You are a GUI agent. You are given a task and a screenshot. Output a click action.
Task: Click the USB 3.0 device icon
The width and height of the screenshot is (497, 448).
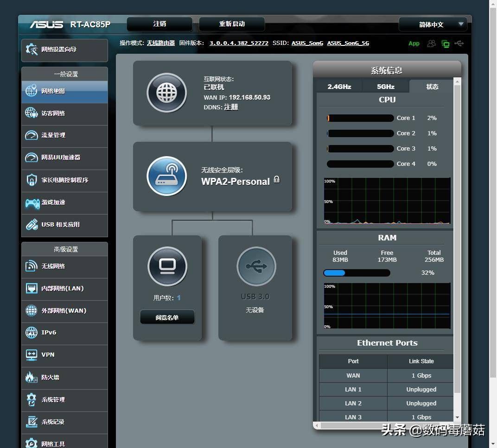coord(256,266)
